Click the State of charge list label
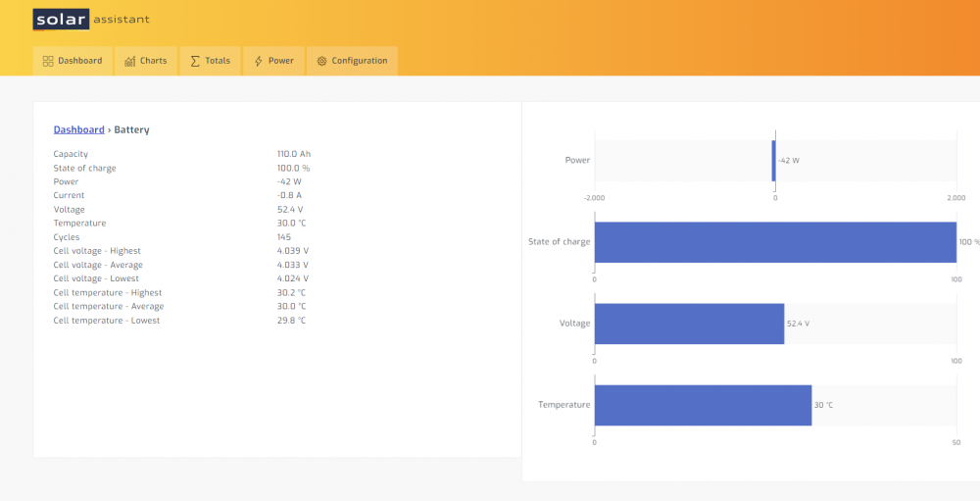 [x=84, y=169]
